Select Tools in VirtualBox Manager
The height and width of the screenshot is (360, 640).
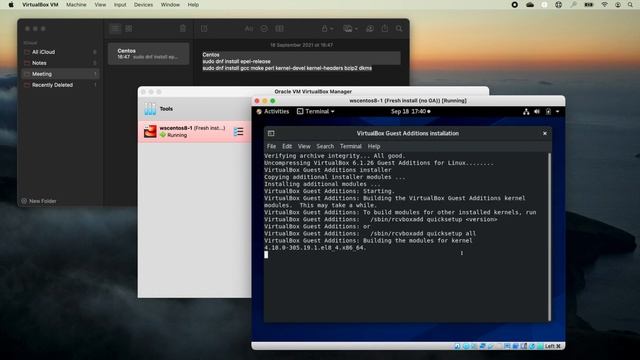[195, 109]
